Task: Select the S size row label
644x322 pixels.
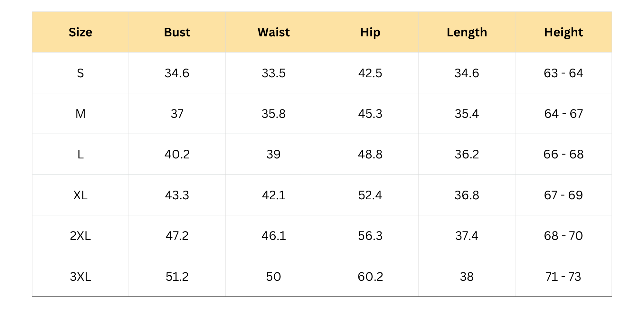Action: click(x=80, y=73)
